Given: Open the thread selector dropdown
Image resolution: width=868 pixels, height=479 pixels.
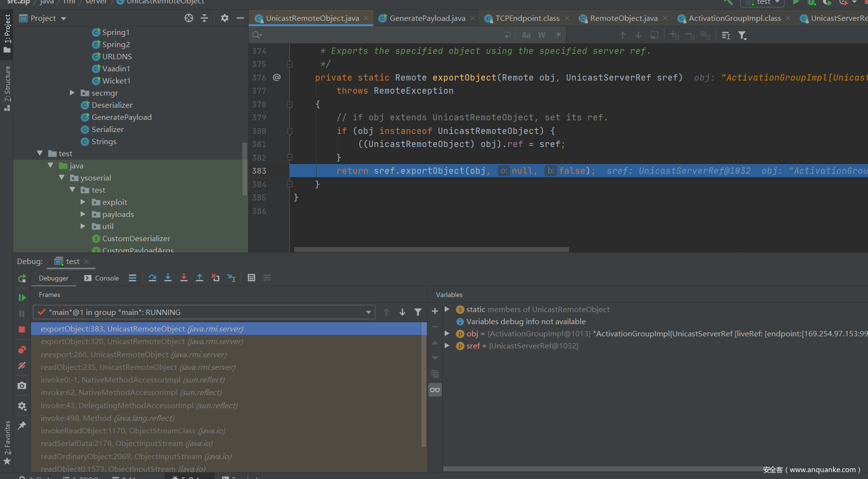Looking at the screenshot, I should [368, 313].
